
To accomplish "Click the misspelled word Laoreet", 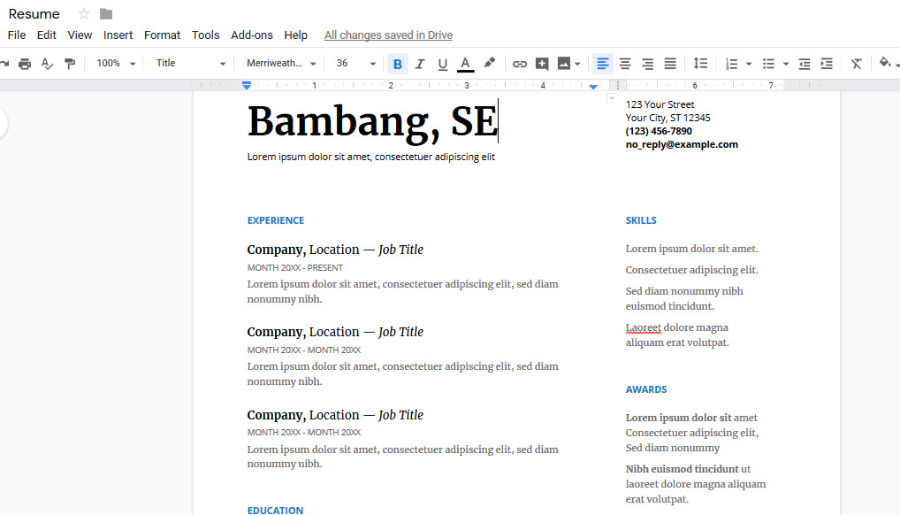I will pyautogui.click(x=643, y=327).
